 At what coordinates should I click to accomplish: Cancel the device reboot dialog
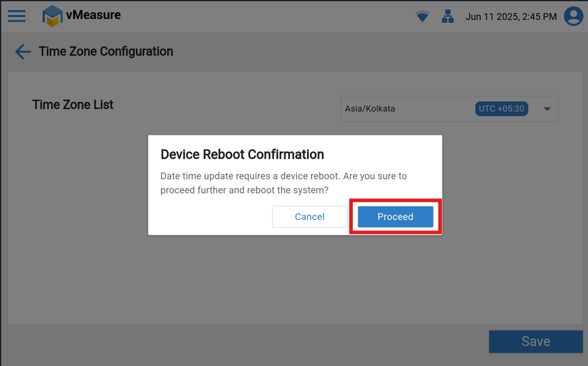(309, 217)
